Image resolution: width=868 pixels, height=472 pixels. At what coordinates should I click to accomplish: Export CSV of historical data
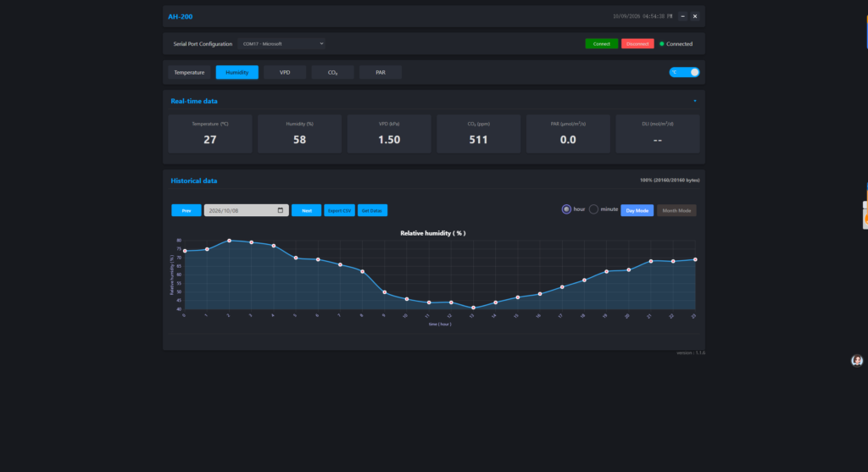click(x=339, y=210)
